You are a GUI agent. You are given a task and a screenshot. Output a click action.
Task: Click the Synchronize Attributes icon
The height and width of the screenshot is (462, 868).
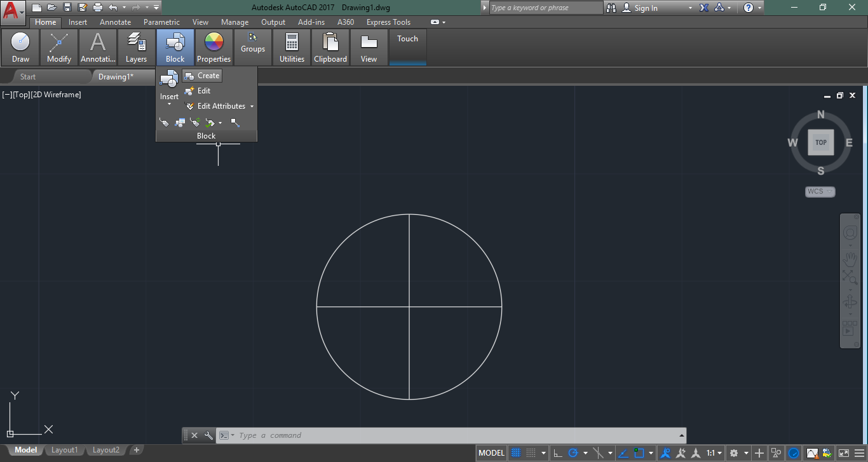(195, 123)
